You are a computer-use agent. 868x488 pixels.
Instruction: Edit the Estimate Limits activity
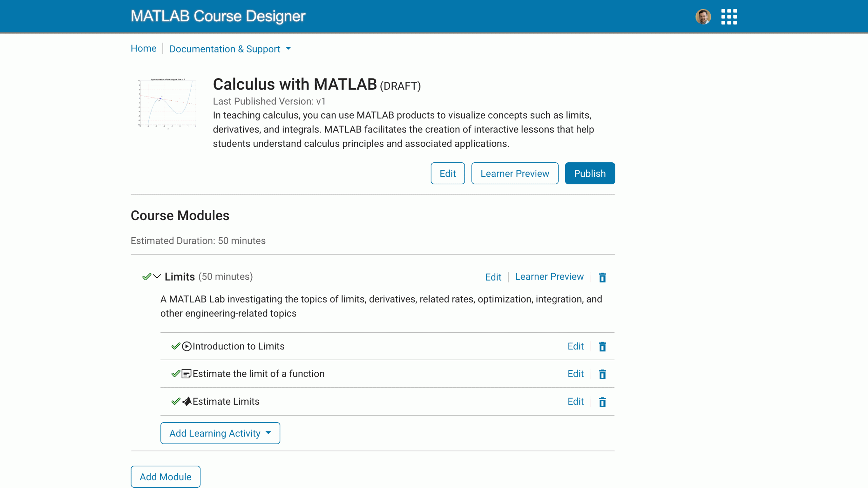coord(575,402)
